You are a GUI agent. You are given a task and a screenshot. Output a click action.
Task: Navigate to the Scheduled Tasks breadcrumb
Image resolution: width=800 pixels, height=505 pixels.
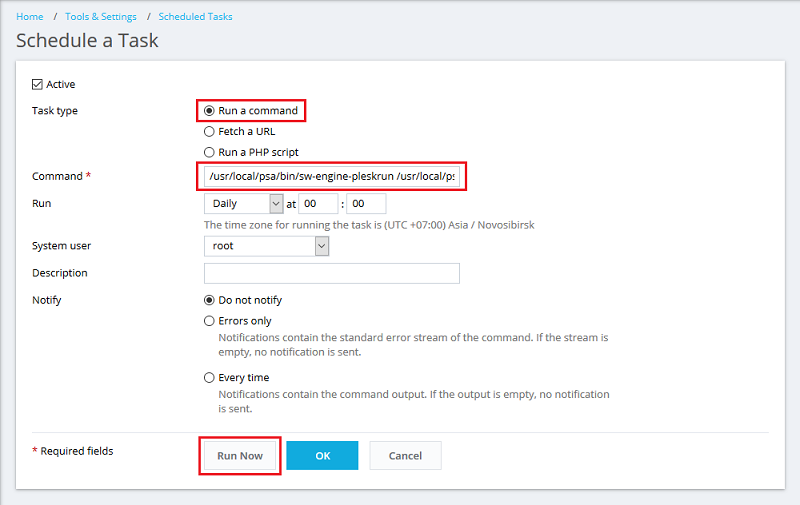click(x=195, y=17)
